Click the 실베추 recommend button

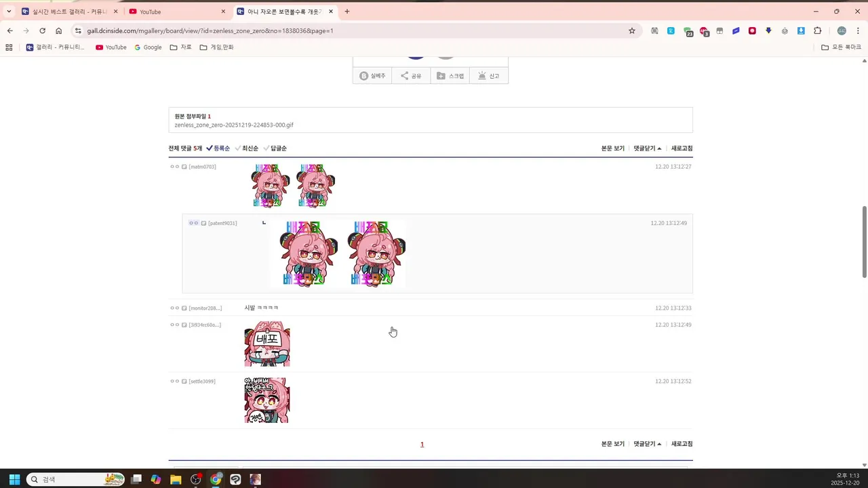coord(372,76)
